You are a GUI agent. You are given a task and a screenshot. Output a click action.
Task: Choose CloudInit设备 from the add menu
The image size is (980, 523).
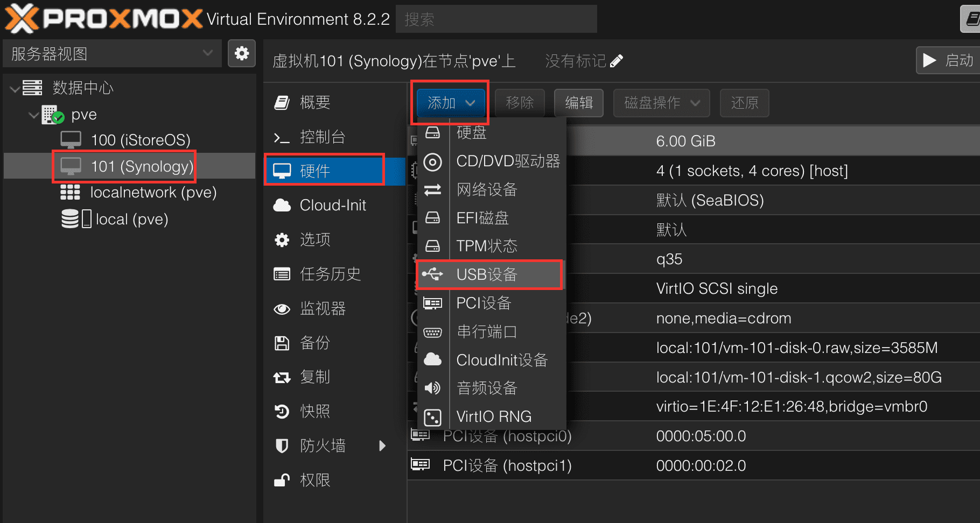pos(492,360)
